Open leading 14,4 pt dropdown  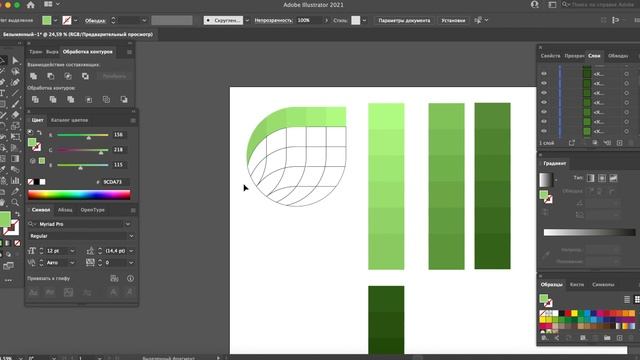point(131,251)
